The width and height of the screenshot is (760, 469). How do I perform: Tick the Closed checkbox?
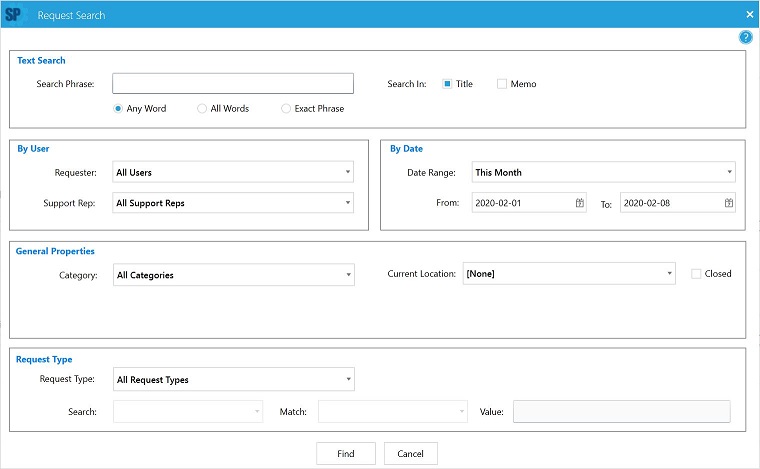697,274
